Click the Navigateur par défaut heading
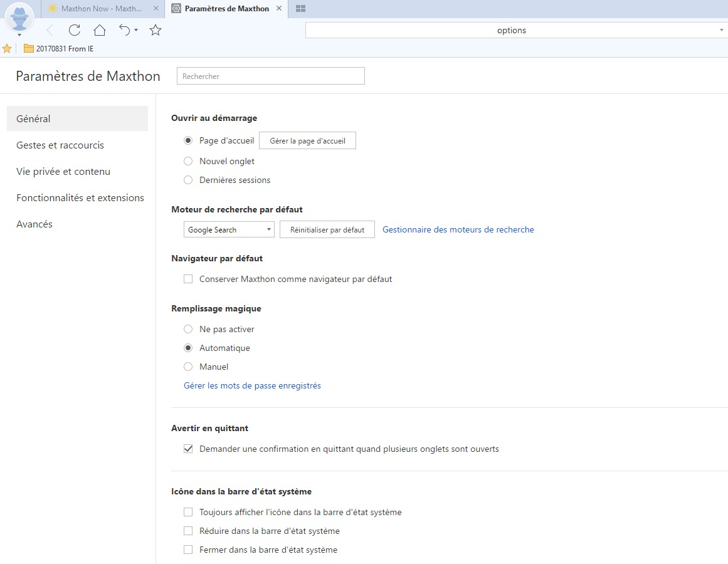Image resolution: width=728 pixels, height=564 pixels. (x=217, y=258)
